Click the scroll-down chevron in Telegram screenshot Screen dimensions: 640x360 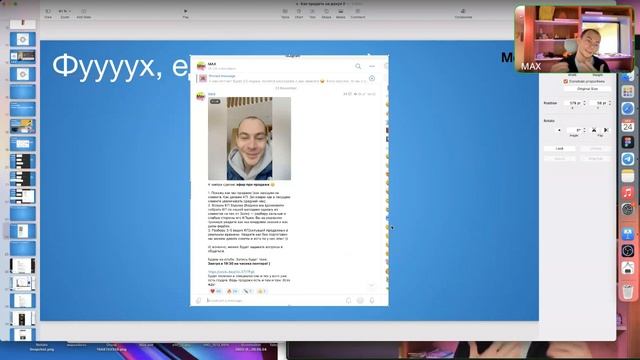click(x=371, y=285)
